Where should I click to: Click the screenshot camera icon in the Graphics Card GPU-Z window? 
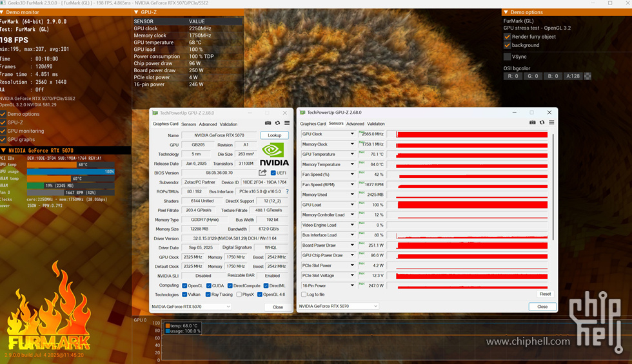(268, 123)
